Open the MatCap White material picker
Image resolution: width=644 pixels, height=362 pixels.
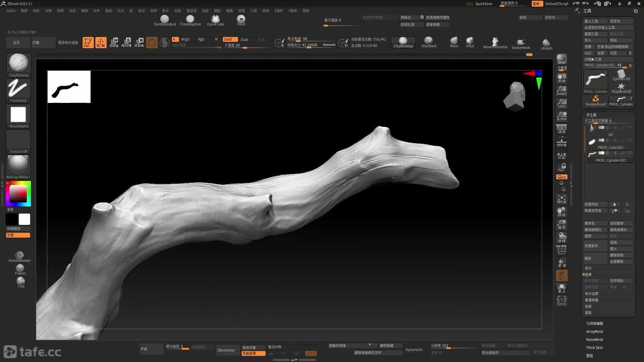[18, 167]
